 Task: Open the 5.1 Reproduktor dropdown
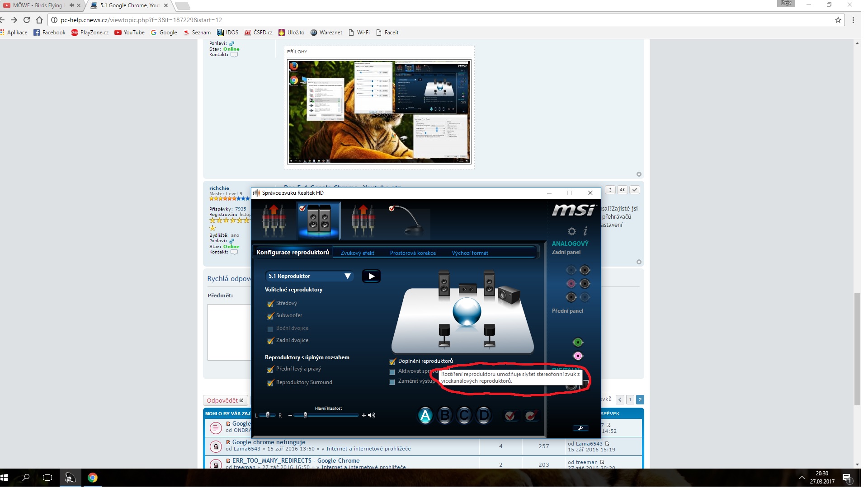coord(309,276)
